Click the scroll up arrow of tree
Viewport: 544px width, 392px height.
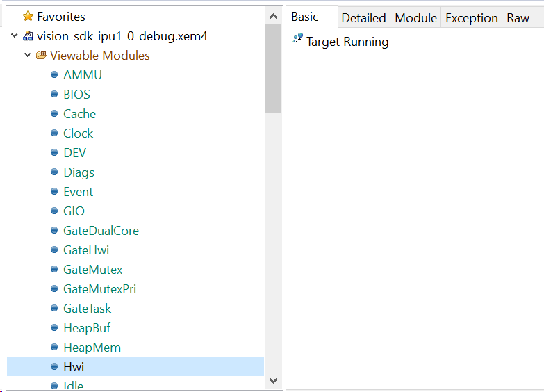coord(273,15)
